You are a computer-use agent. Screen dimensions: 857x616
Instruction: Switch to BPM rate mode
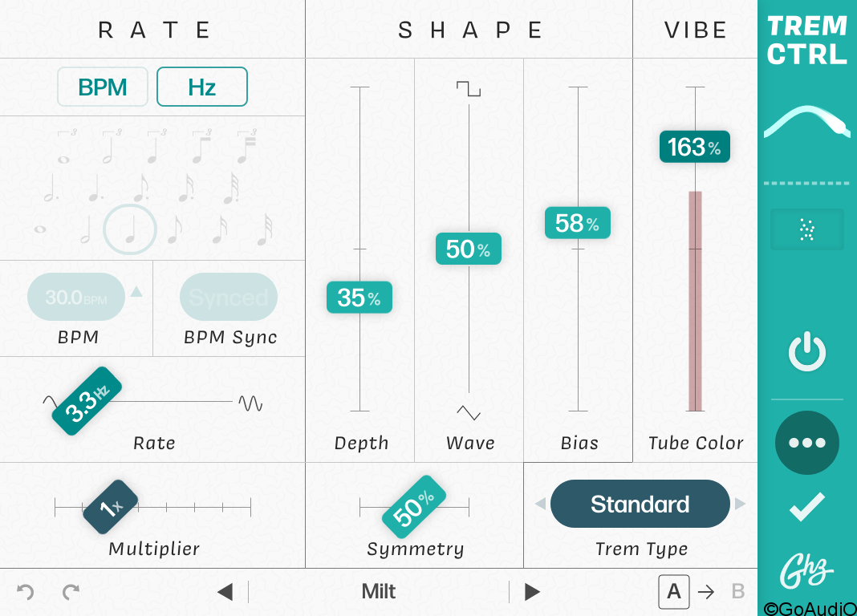pyautogui.click(x=103, y=87)
